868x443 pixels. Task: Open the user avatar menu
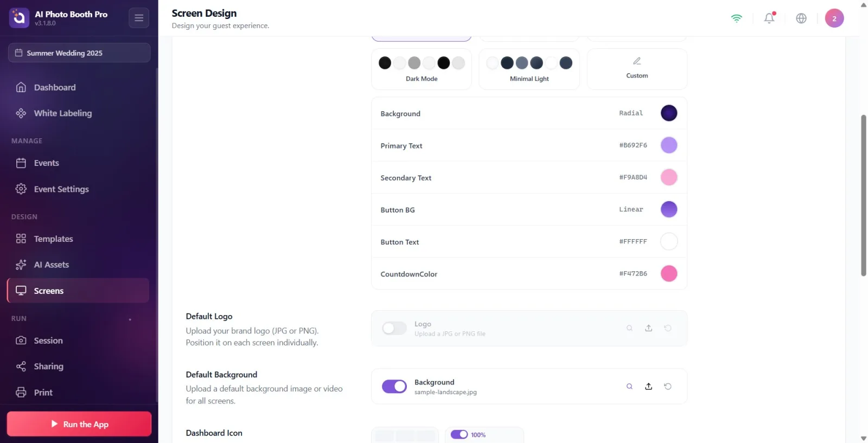[834, 18]
